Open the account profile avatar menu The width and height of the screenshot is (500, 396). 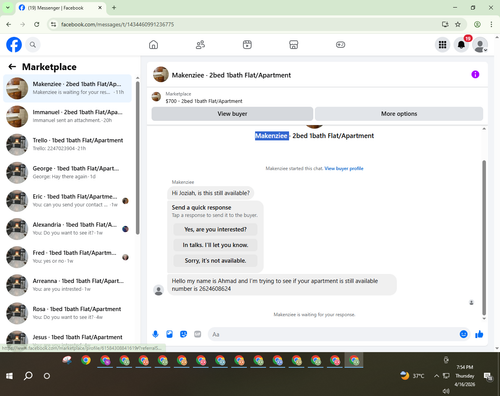[x=480, y=45]
